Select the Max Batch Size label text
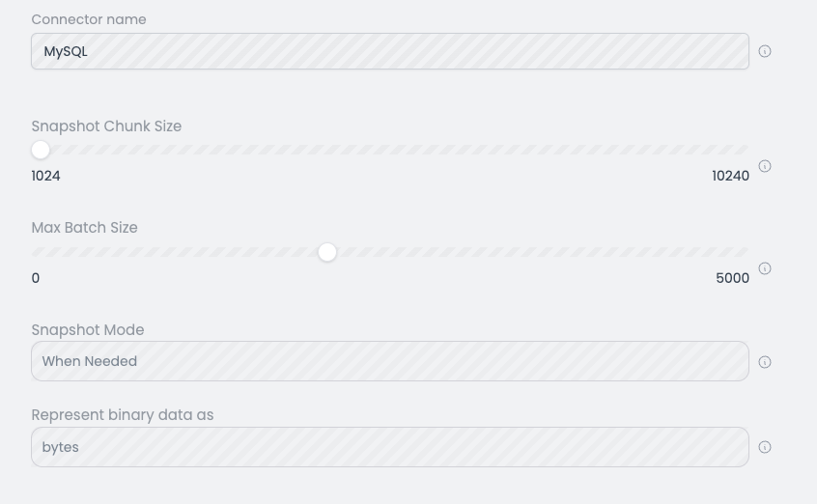The height and width of the screenshot is (504, 817). coord(84,228)
